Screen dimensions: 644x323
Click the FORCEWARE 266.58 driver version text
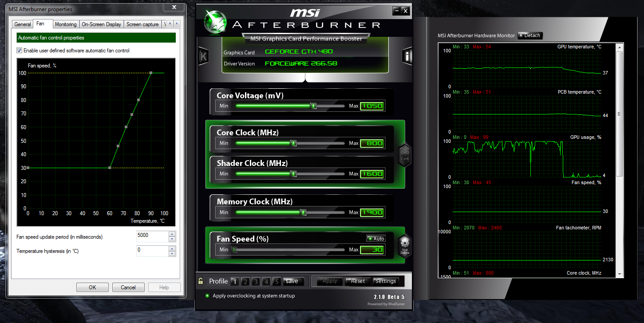301,63
